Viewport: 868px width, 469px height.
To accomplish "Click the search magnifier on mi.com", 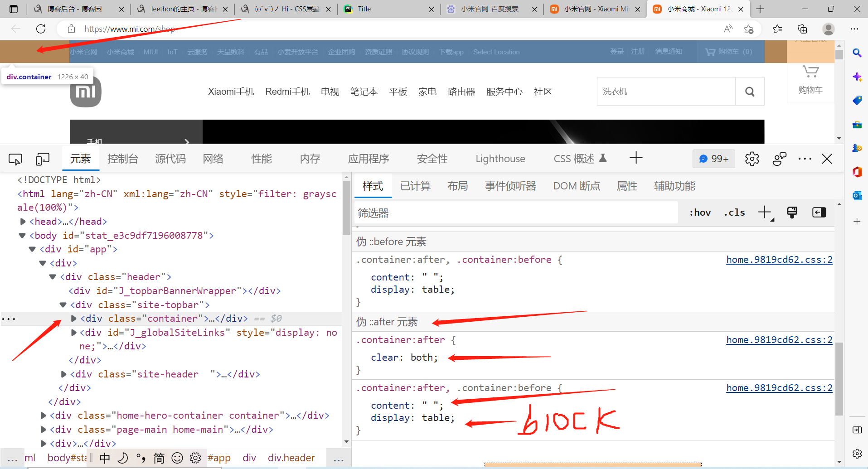I will point(750,92).
